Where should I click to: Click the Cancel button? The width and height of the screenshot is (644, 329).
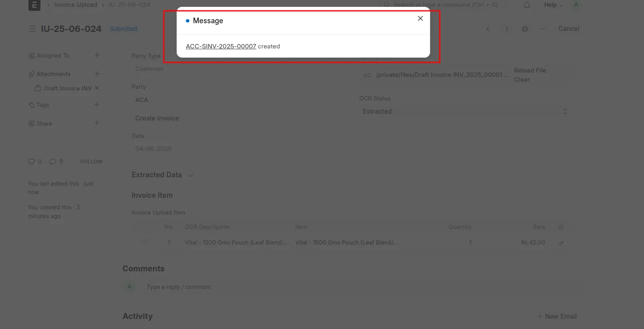(569, 29)
